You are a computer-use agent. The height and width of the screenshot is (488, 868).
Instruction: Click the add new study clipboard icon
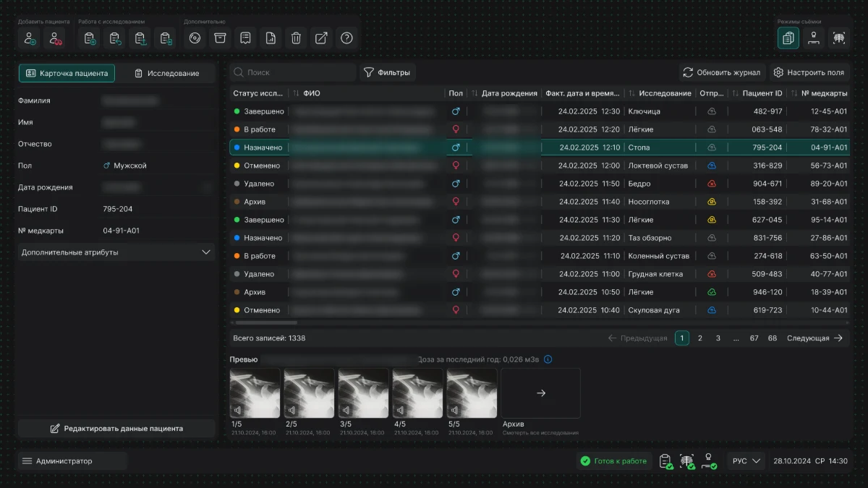pyautogui.click(x=90, y=38)
